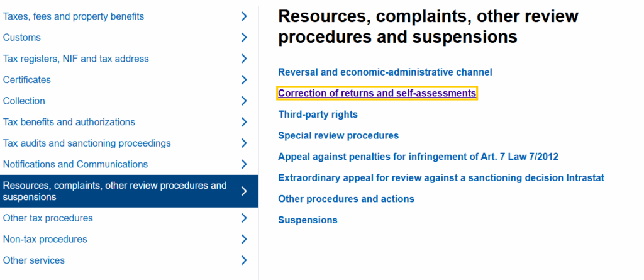Open Appeal against penalties Art. 7 Law 7/2012
This screenshot has width=644, height=280.
(x=418, y=157)
